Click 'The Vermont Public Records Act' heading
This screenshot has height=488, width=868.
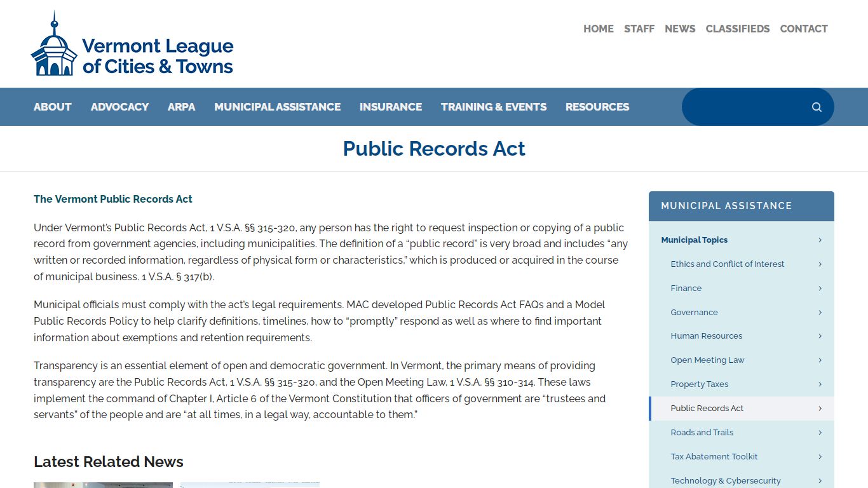click(x=113, y=199)
